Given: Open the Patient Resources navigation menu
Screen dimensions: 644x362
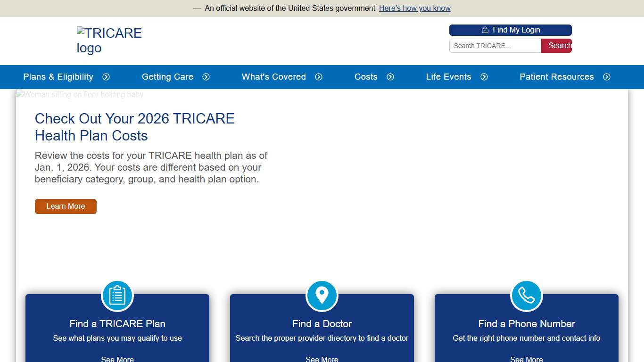Looking at the screenshot, I should [557, 77].
